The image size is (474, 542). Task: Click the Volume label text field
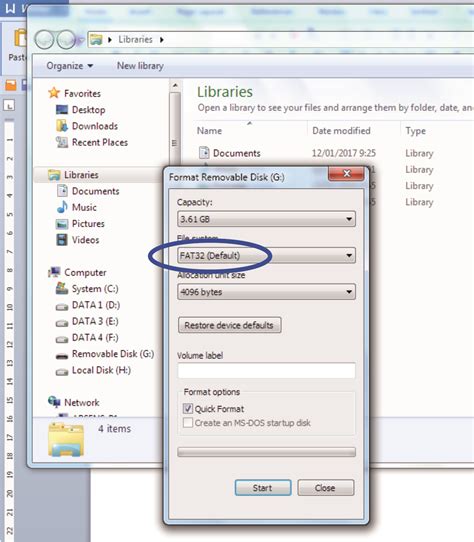(x=266, y=370)
